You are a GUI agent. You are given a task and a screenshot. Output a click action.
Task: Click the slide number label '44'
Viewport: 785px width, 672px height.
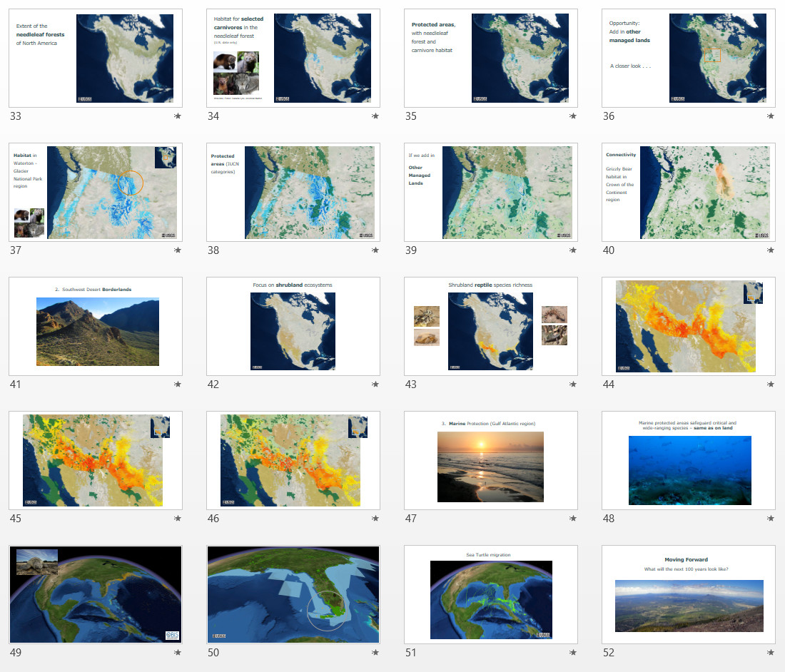pos(609,385)
